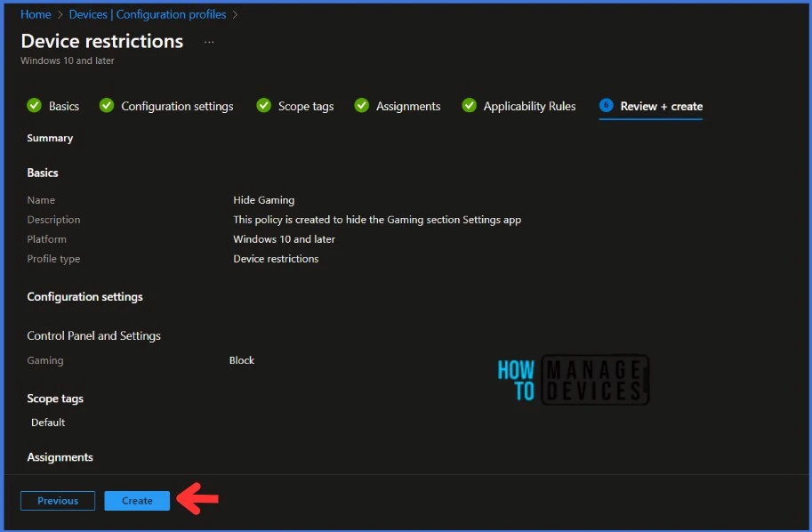Click Control Panel and Settings heading

point(93,335)
